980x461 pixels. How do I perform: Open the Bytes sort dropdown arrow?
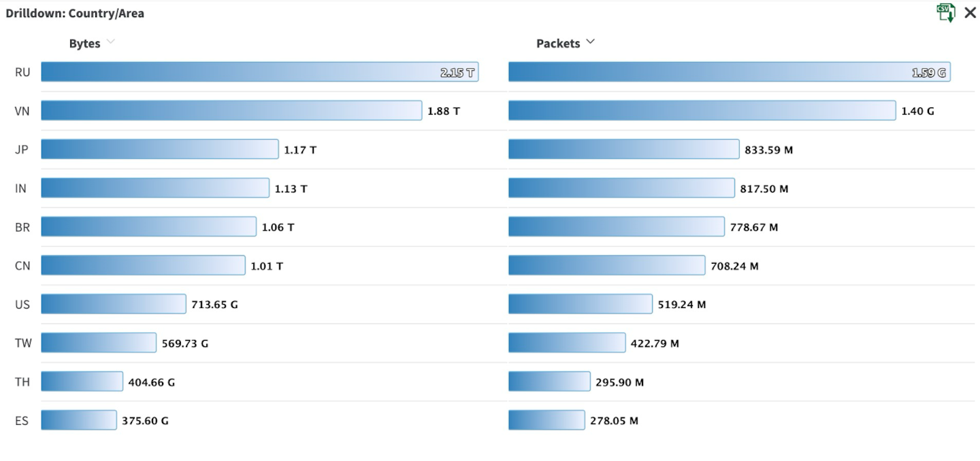pyautogui.click(x=111, y=42)
